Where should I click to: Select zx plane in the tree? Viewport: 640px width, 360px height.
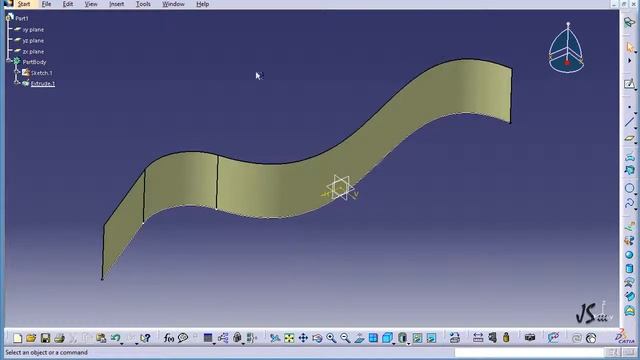coord(33,52)
